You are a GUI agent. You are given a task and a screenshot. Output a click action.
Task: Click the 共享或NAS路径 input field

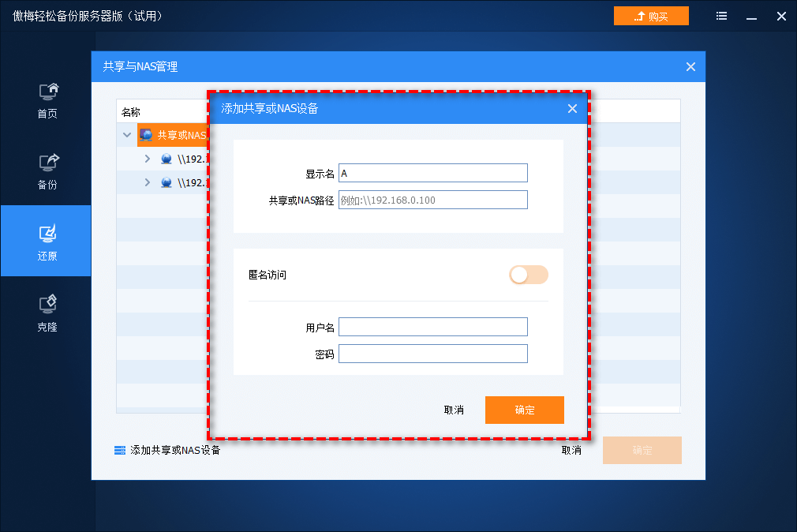pos(433,200)
